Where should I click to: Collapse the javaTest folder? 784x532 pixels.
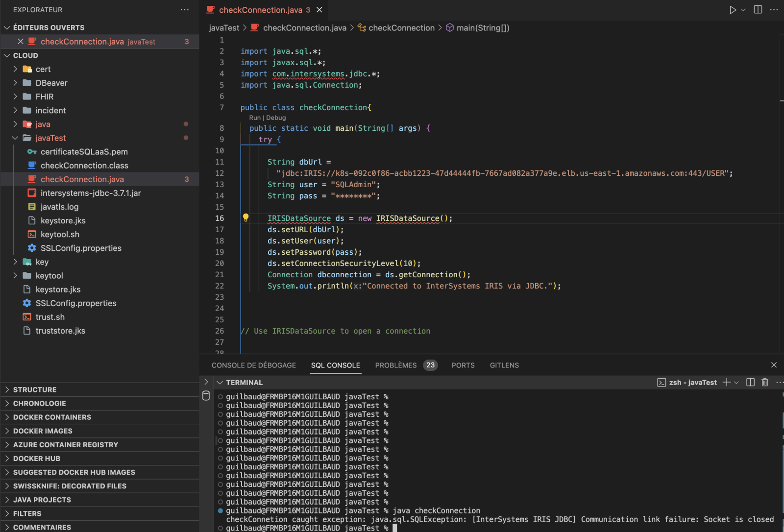pos(15,138)
